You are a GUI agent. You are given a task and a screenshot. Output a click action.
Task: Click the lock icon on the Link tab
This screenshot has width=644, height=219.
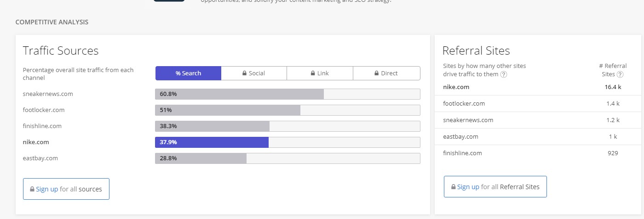click(x=313, y=73)
